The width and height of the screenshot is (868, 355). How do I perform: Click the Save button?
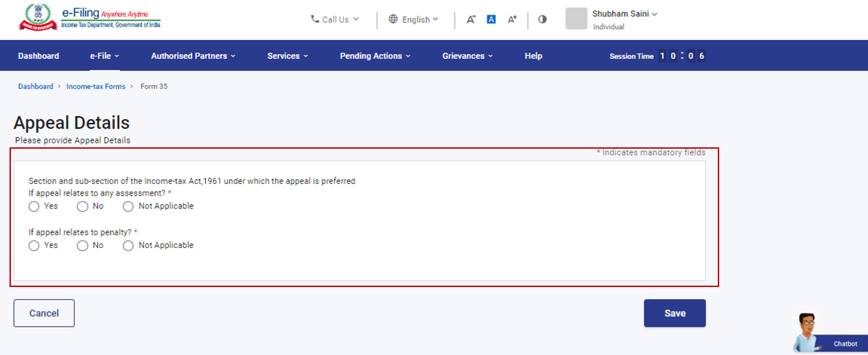point(674,313)
